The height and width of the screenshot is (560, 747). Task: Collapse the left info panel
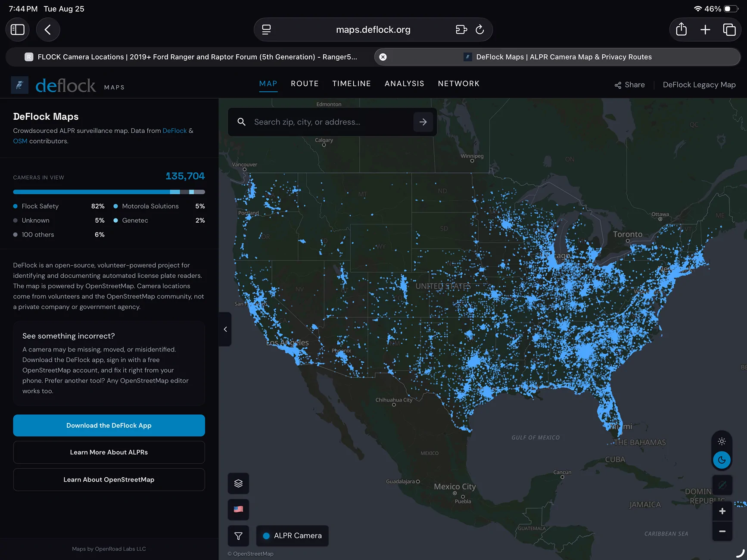(x=225, y=330)
